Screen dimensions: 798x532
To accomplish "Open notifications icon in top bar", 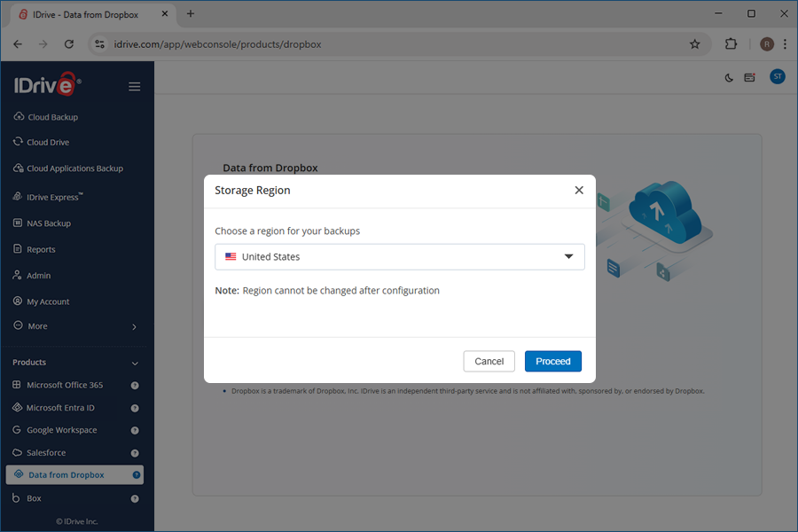I will [x=749, y=77].
